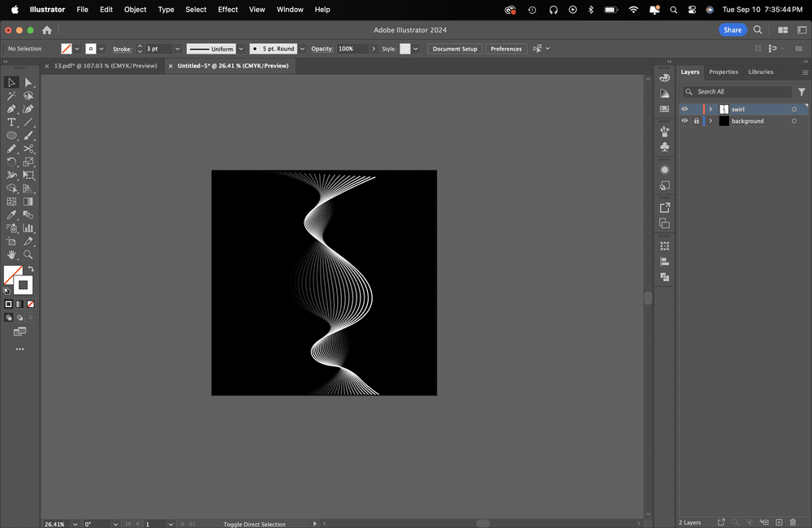Click the background layer target circle

794,121
